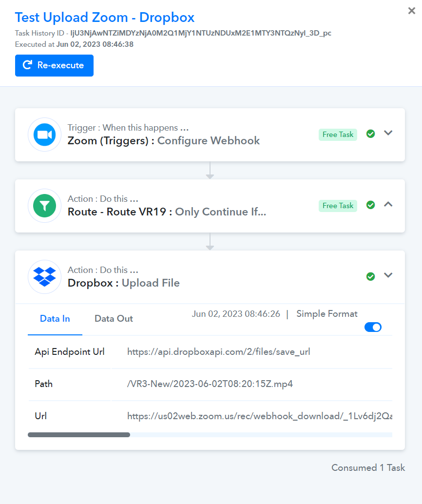Toggle the Simple Format switch off
This screenshot has width=422, height=504.
pos(373,327)
